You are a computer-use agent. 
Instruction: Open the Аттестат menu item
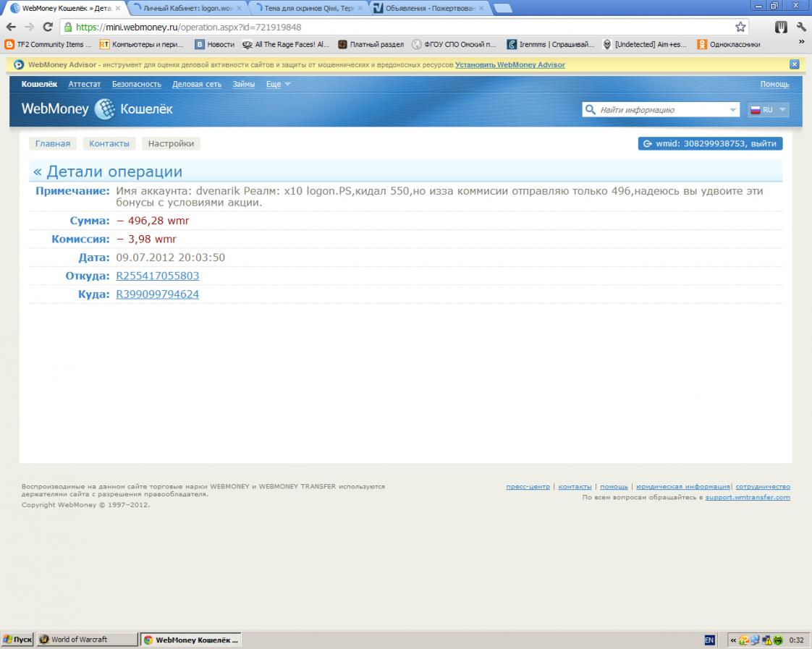84,84
